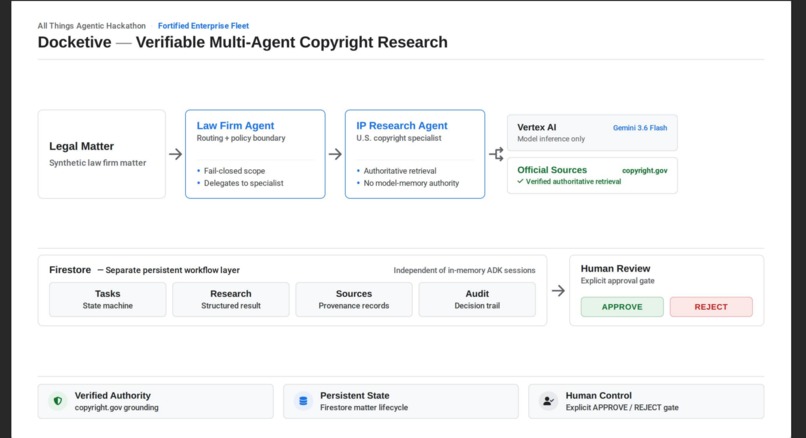Click the No model-memory authority bullet

click(411, 183)
